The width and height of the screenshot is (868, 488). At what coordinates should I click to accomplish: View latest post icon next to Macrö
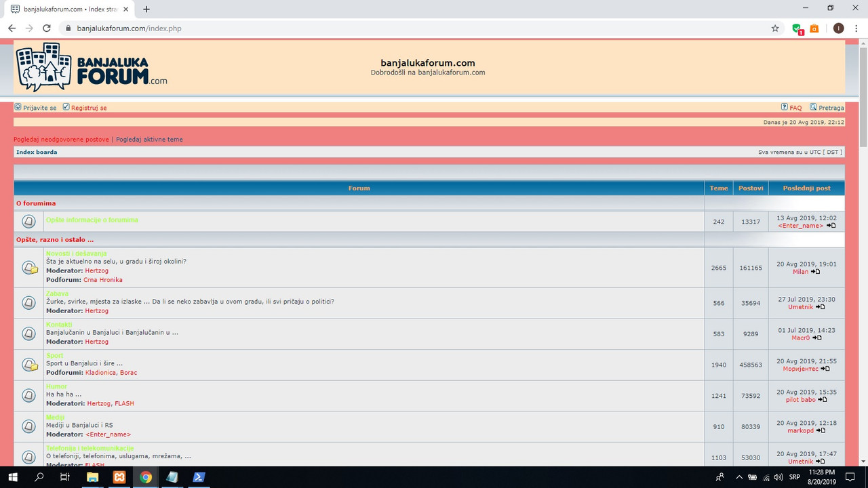click(817, 338)
